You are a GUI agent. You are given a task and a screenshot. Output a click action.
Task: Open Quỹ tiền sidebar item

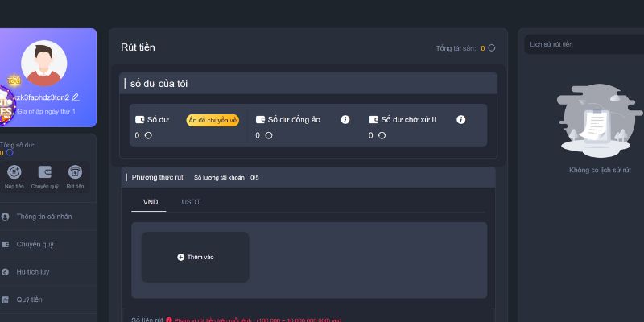pyautogui.click(x=29, y=299)
